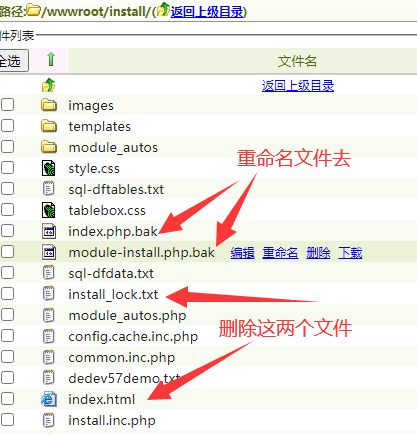This screenshot has height=434, width=417.
Task: Select the module-install.php.bak checkbox
Action: [x=7, y=252]
